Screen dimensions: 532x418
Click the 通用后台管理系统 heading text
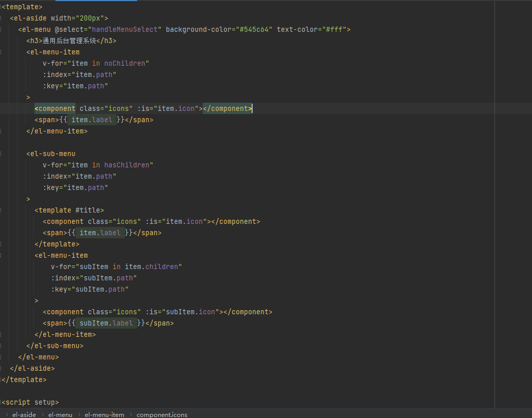pos(69,41)
